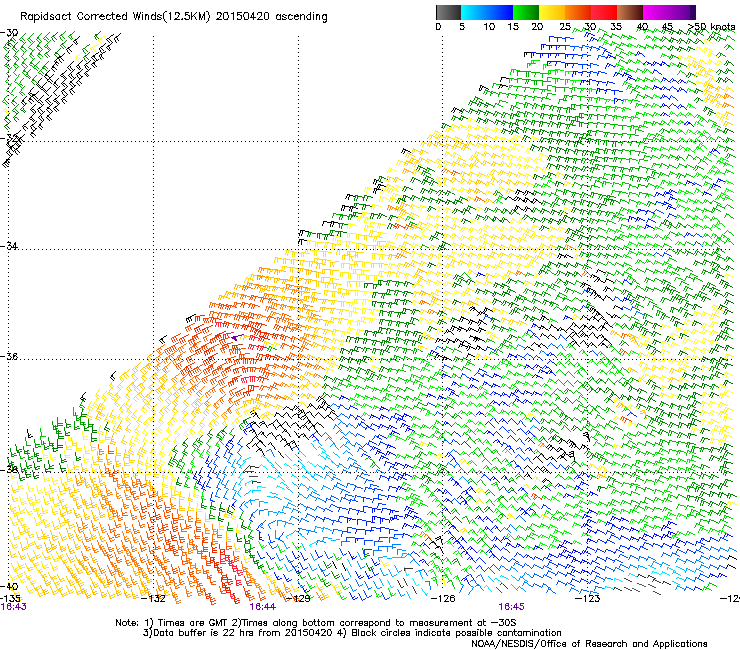Click the chart title 'Rapidscat Corrected Winds(12.5KM)'
This screenshot has height=650, width=740.
[x=115, y=17]
